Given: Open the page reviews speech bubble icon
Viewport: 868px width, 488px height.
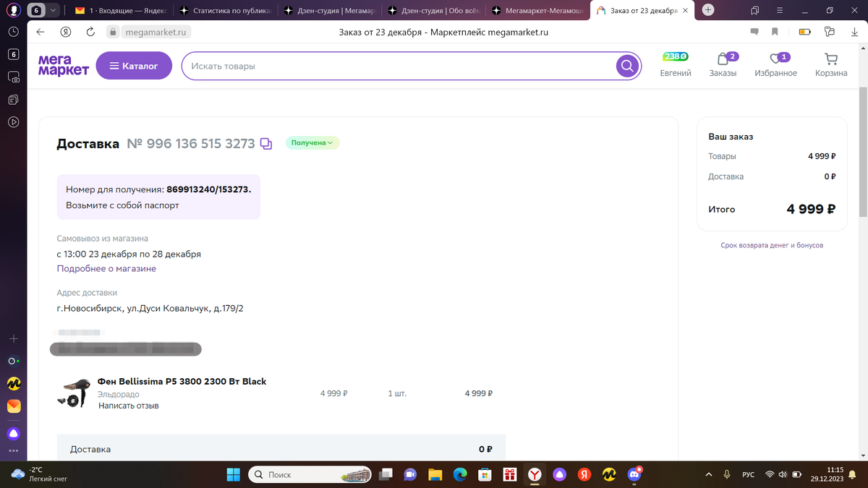Looking at the screenshot, I should pyautogui.click(x=754, y=32).
